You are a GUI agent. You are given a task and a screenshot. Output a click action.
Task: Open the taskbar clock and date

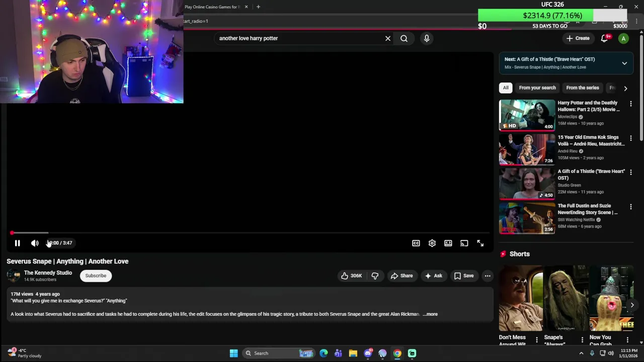[629, 353]
